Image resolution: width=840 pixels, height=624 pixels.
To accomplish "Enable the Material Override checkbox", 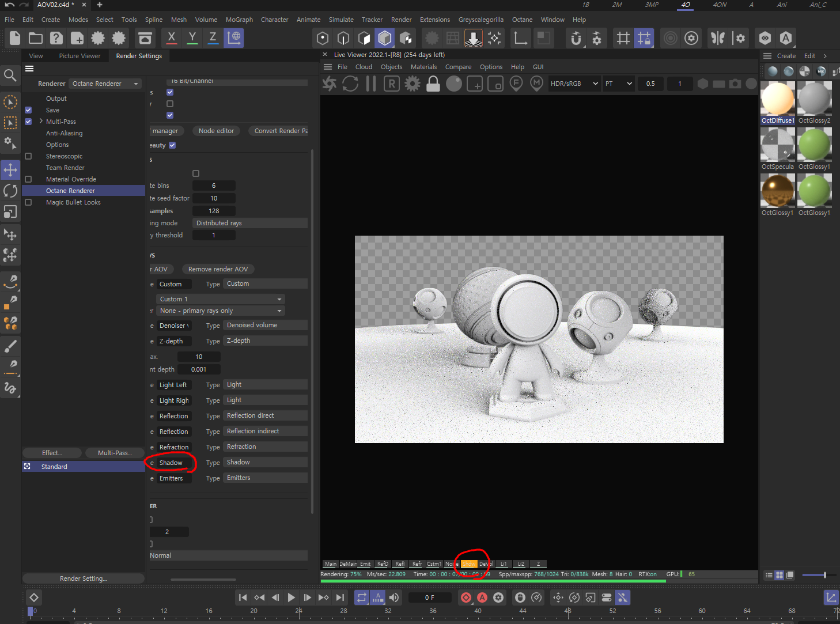I will pos(28,179).
